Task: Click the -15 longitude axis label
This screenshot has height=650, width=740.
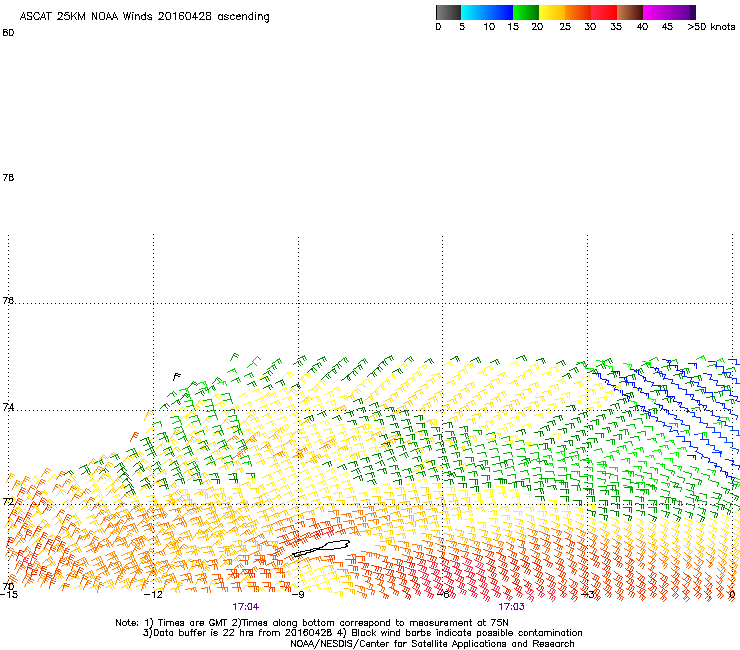Action: tap(9, 594)
